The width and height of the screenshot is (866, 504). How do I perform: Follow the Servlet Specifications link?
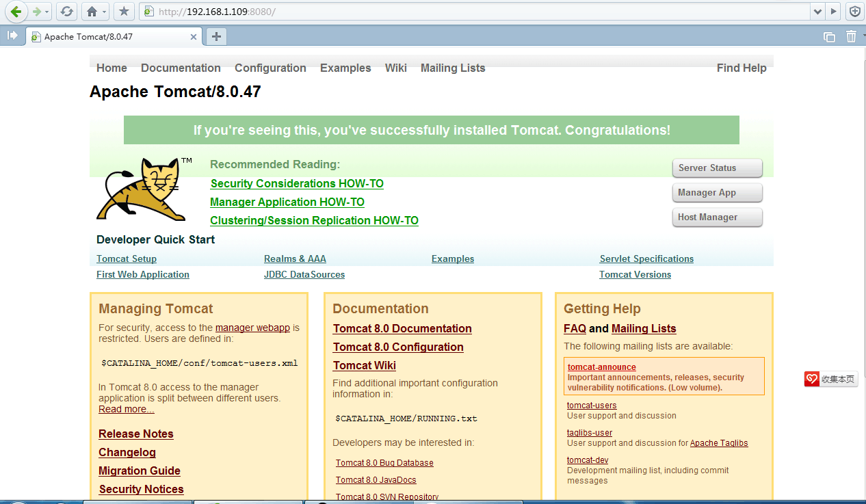[x=646, y=258]
